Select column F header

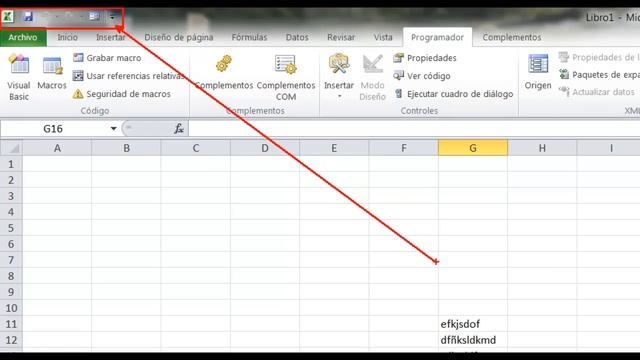coord(404,148)
